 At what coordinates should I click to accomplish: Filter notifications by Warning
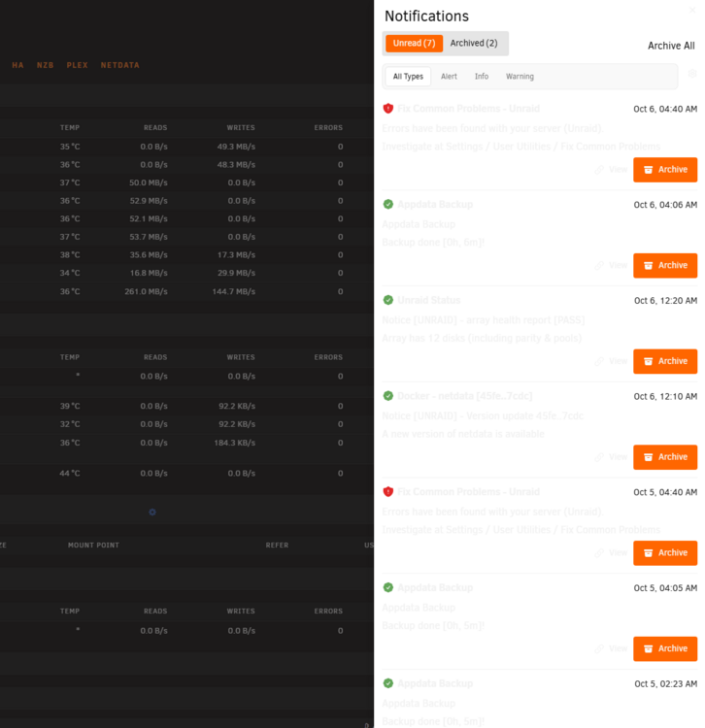tap(520, 77)
